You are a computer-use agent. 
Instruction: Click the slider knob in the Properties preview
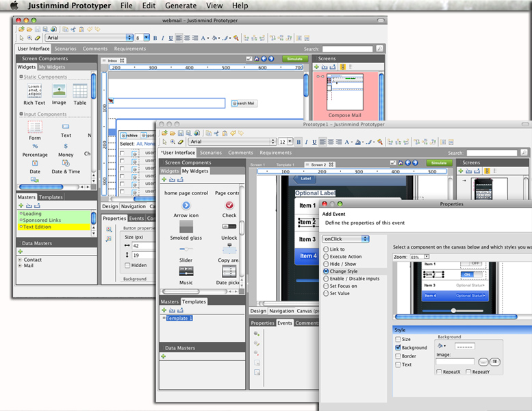(453, 310)
